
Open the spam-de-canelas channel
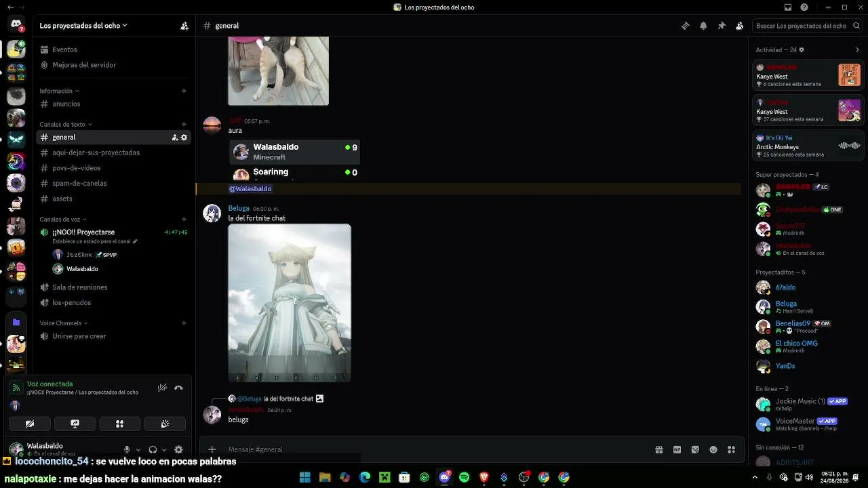[113, 183]
